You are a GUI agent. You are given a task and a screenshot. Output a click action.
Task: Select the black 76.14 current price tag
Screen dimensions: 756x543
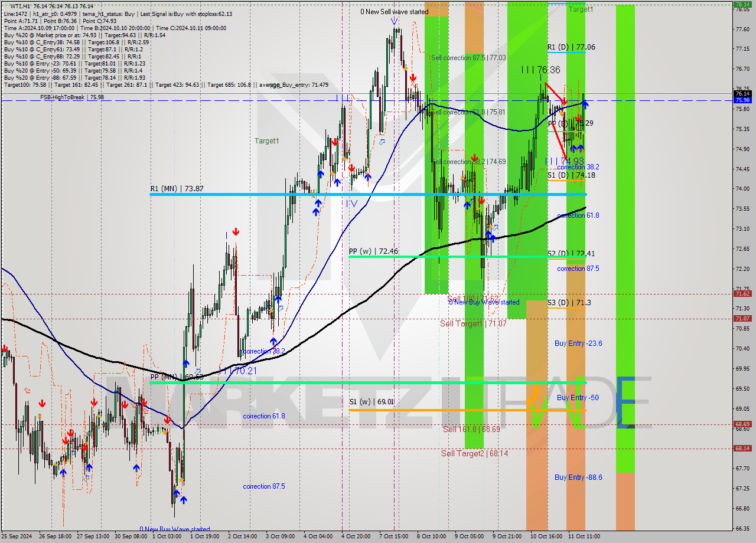[742, 93]
